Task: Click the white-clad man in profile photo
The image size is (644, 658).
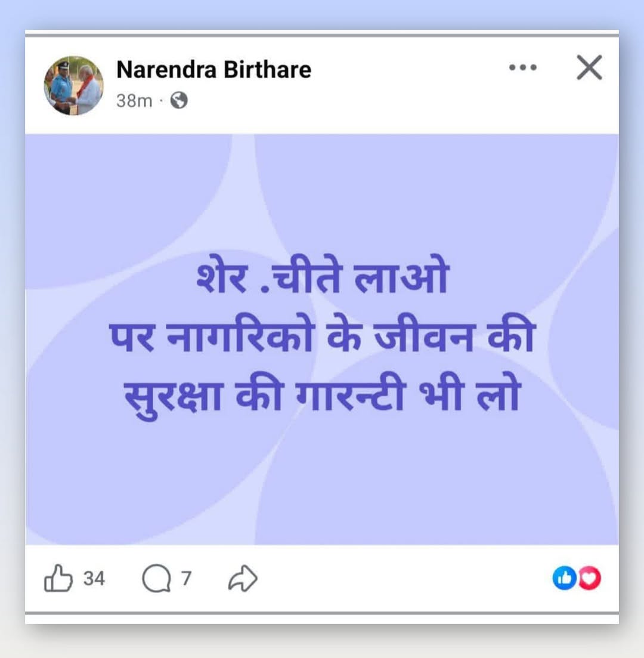Action: click(x=88, y=89)
